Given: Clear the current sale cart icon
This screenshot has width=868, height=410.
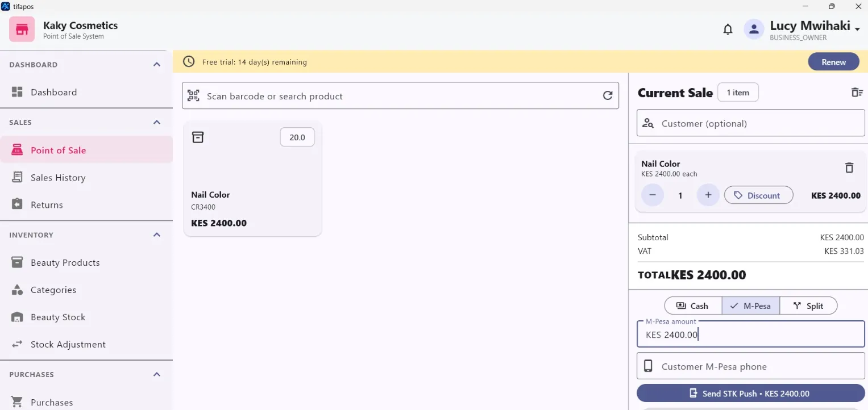Looking at the screenshot, I should (x=857, y=93).
